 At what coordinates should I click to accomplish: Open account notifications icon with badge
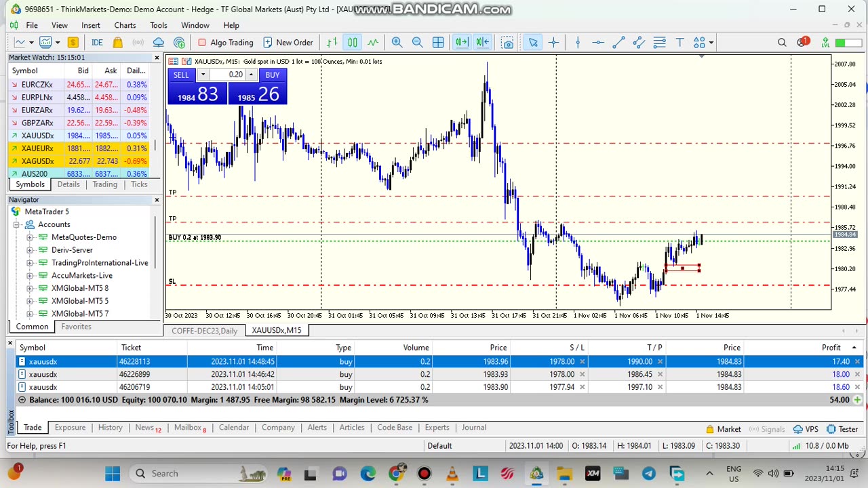point(803,42)
